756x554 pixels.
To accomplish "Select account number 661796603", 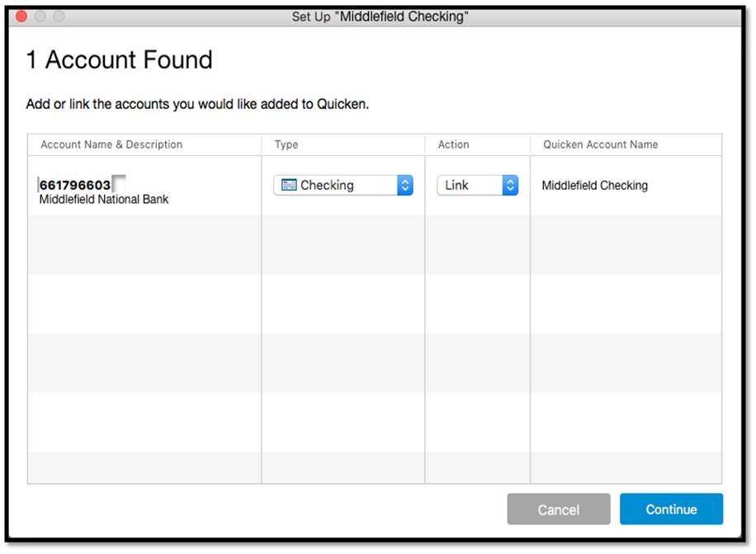I will coord(75,185).
